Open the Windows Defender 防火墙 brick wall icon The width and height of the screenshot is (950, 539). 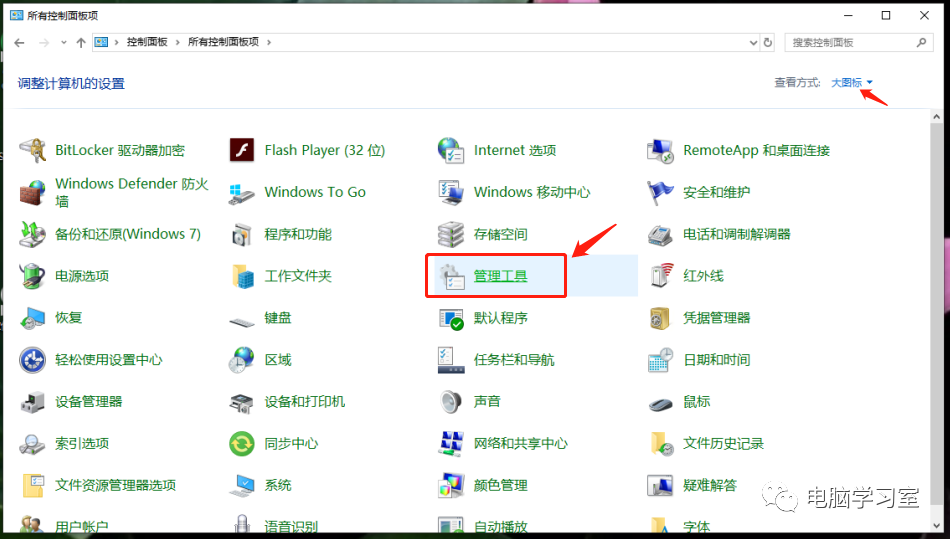point(33,192)
